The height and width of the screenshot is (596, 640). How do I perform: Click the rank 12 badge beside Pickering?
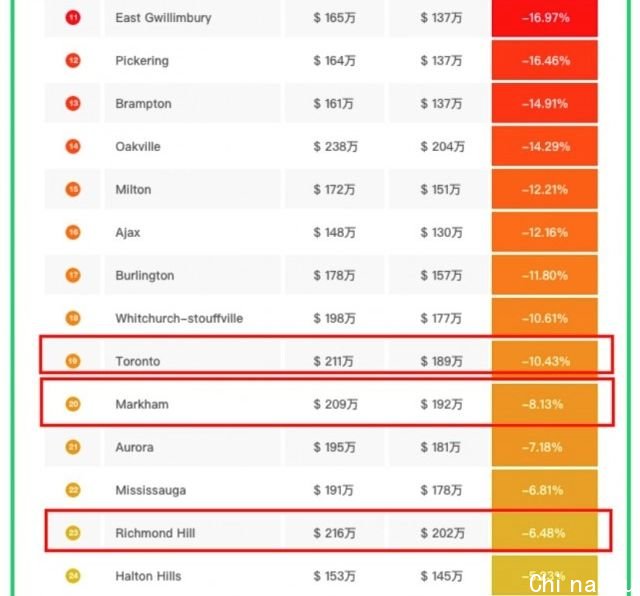click(x=73, y=60)
